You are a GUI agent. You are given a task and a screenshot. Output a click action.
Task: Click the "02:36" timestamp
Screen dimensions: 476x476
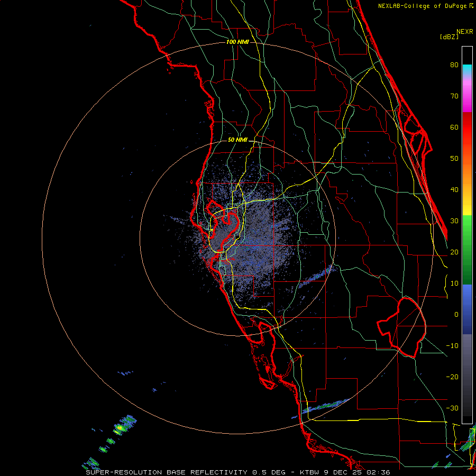[x=379, y=472]
